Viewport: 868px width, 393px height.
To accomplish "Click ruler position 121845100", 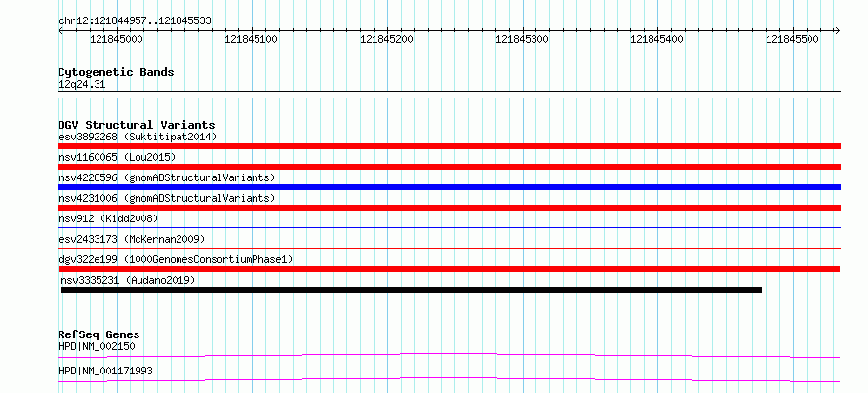I will [252, 40].
